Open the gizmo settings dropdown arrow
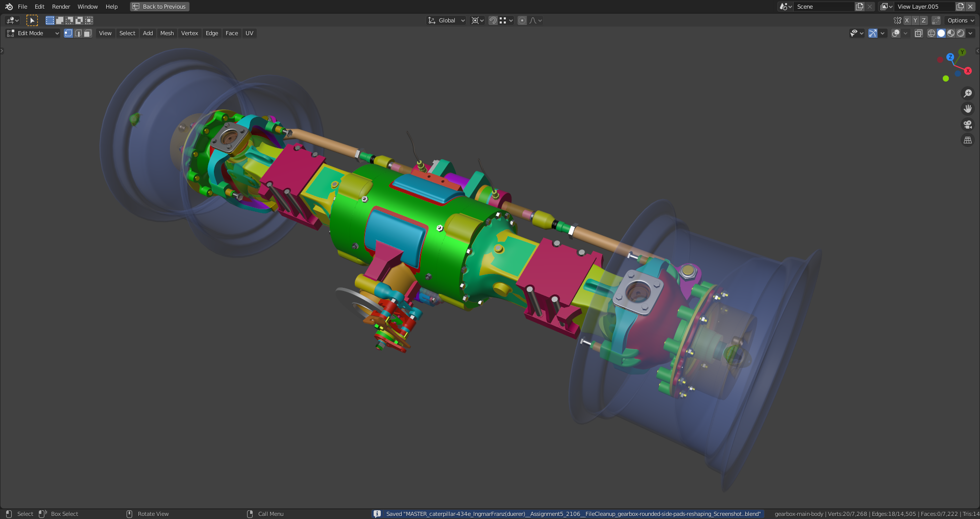The image size is (980, 519). pos(883,33)
